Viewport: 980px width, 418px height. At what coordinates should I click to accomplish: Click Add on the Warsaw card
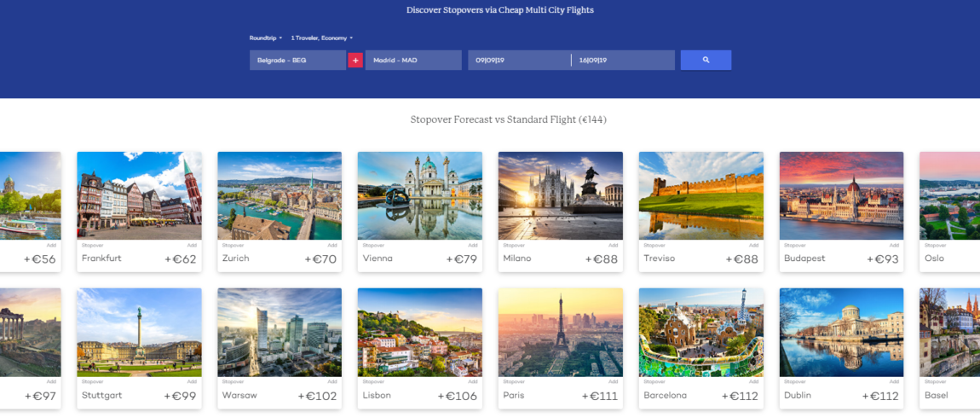pos(331,381)
